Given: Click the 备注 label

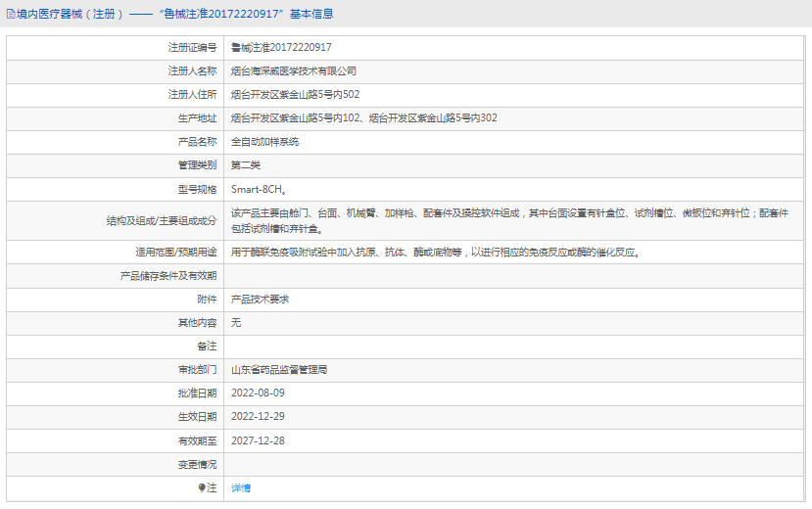Looking at the screenshot, I should pyautogui.click(x=207, y=347).
